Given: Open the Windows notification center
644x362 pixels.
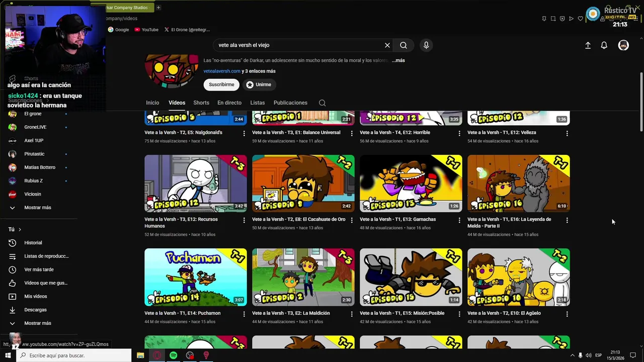Looking at the screenshot, I should (633, 355).
